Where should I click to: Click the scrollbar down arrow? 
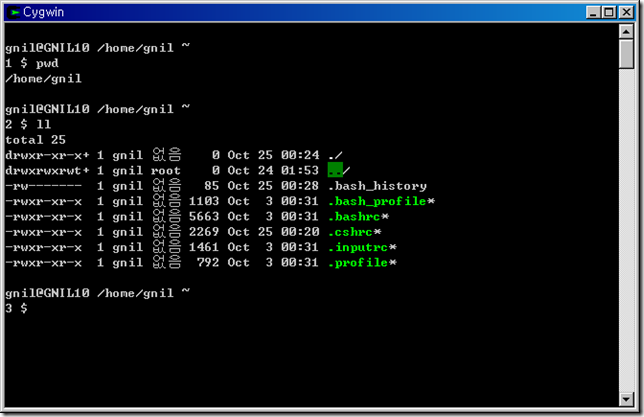(626, 399)
